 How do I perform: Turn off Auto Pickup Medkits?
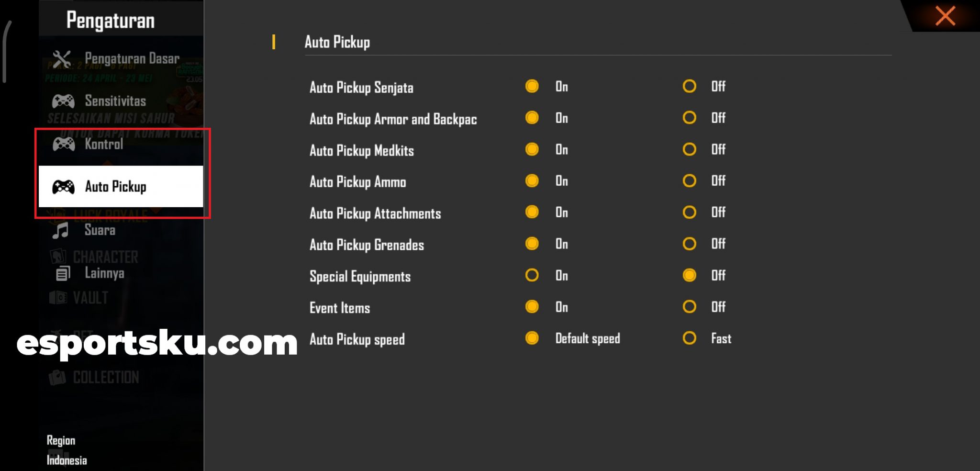[689, 149]
